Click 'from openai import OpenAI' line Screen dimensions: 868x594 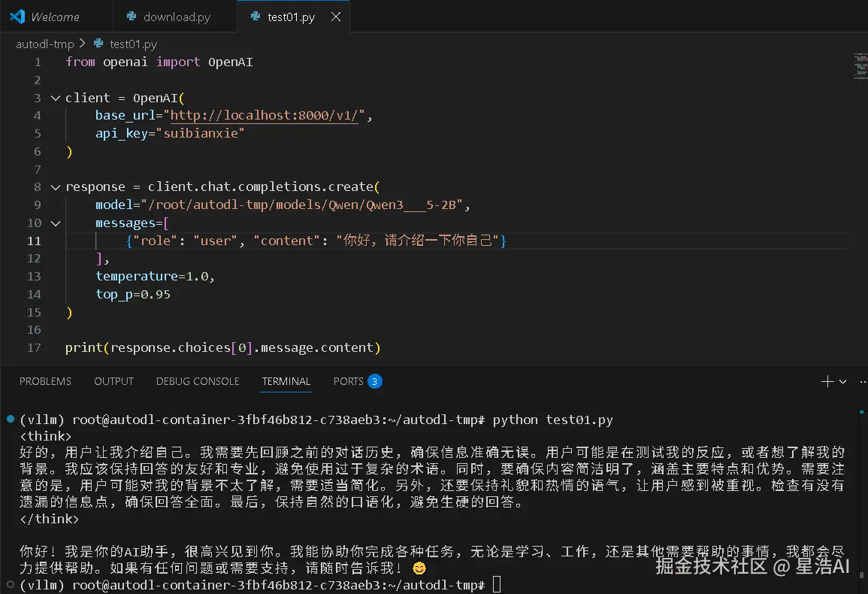tap(159, 62)
